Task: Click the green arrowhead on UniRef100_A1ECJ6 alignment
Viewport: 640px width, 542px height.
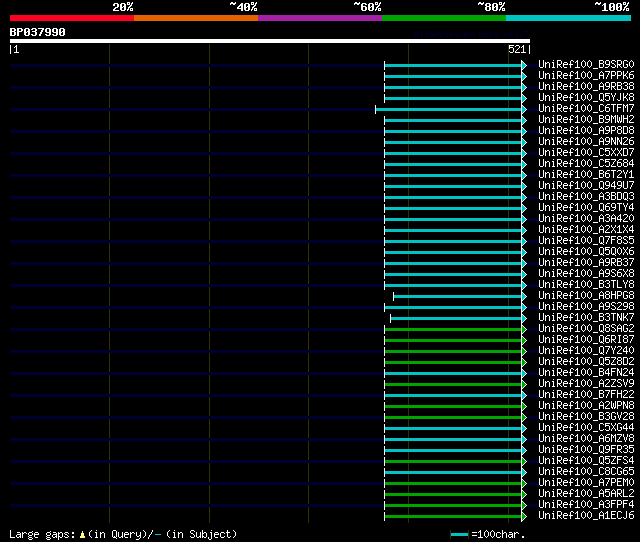Action: coord(524,517)
